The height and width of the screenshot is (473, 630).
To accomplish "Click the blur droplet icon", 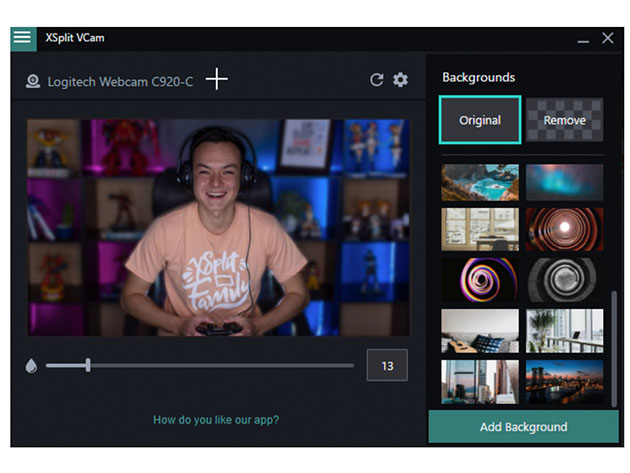I will pos(31,366).
